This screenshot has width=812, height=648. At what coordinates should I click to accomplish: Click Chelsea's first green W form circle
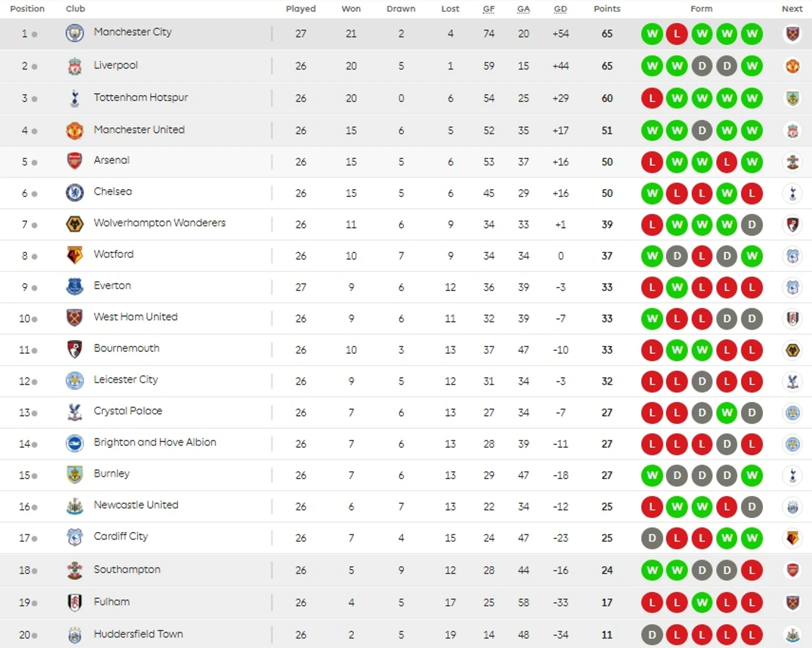[x=652, y=194]
